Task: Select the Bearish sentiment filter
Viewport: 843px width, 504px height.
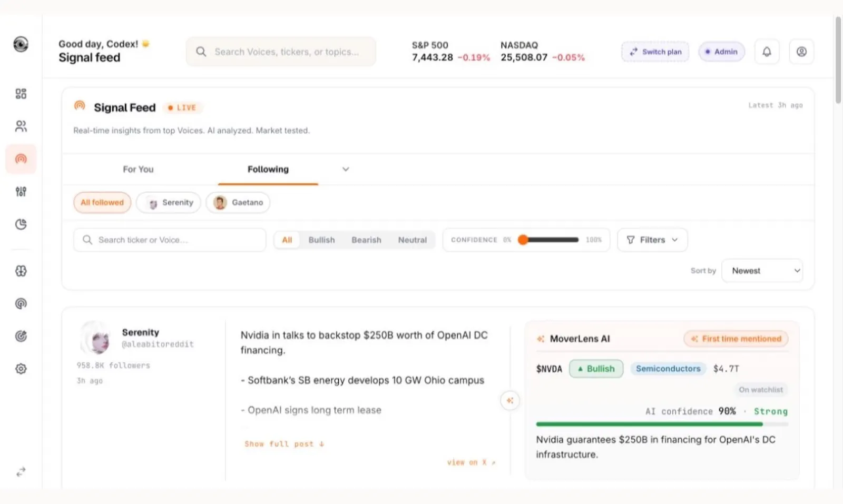Action: 366,240
